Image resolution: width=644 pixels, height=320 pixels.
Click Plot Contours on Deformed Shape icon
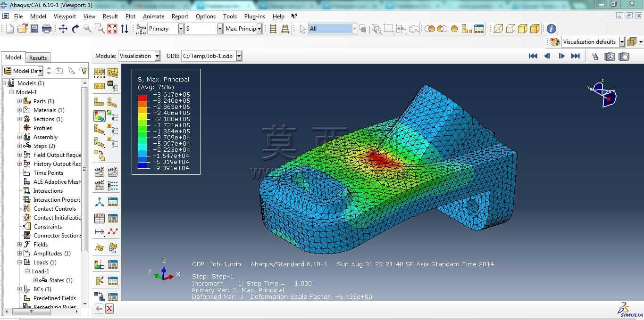(x=100, y=116)
